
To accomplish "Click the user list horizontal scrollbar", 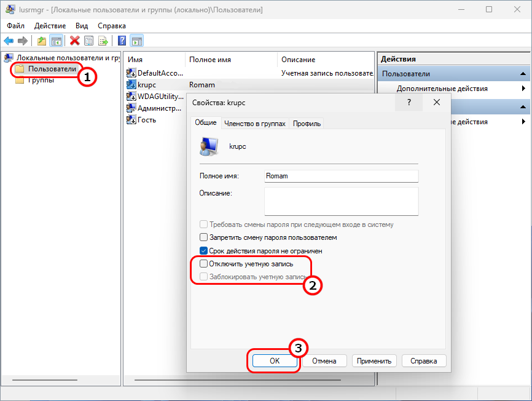I will coord(238,380).
